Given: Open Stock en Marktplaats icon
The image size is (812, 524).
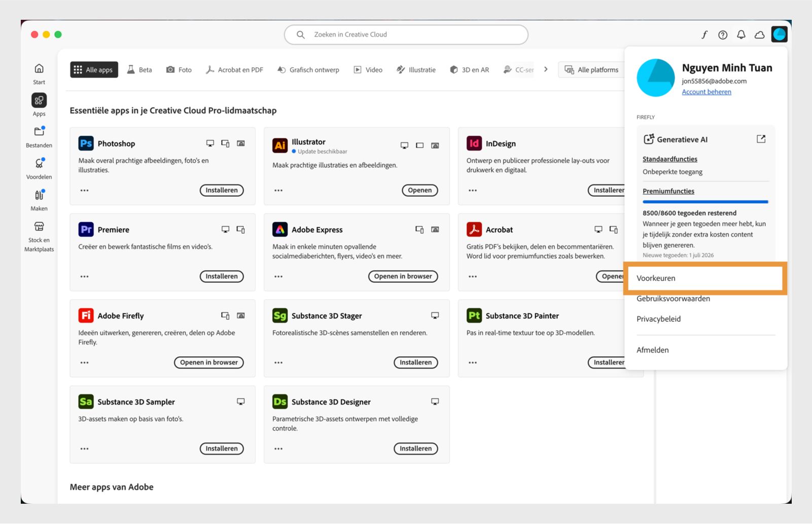Looking at the screenshot, I should [x=39, y=227].
